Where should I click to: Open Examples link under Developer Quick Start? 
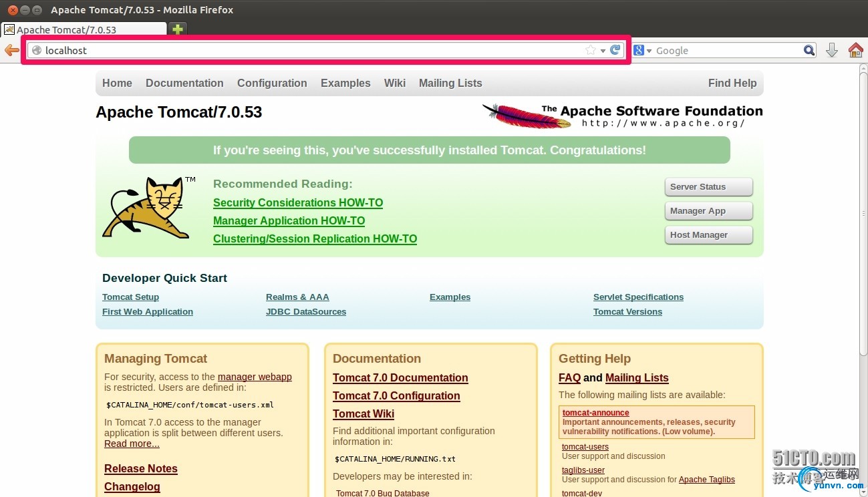tap(450, 297)
